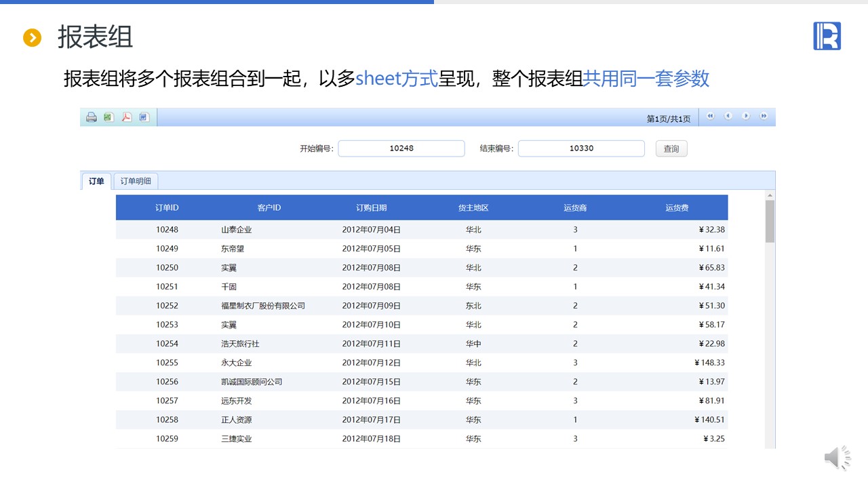Go to previous report page
This screenshot has height=488, width=868.
(728, 116)
